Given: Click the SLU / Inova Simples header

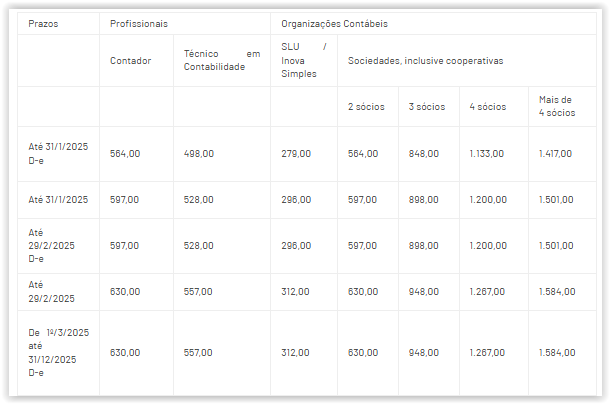Looking at the screenshot, I should pyautogui.click(x=303, y=60).
